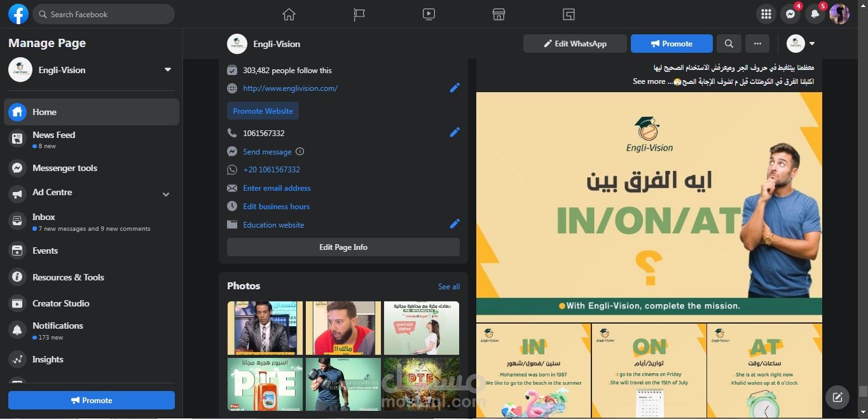
Task: Click the Insights chart icon in the sidebar
Action: [x=18, y=359]
